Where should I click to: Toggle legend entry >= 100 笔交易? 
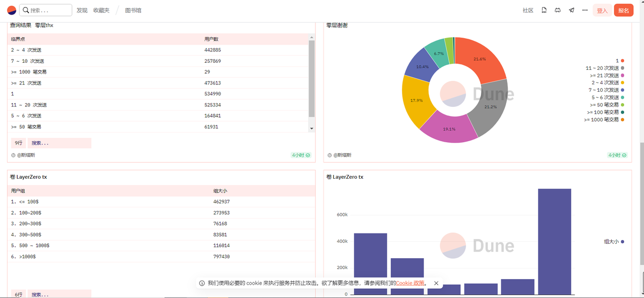coord(606,112)
